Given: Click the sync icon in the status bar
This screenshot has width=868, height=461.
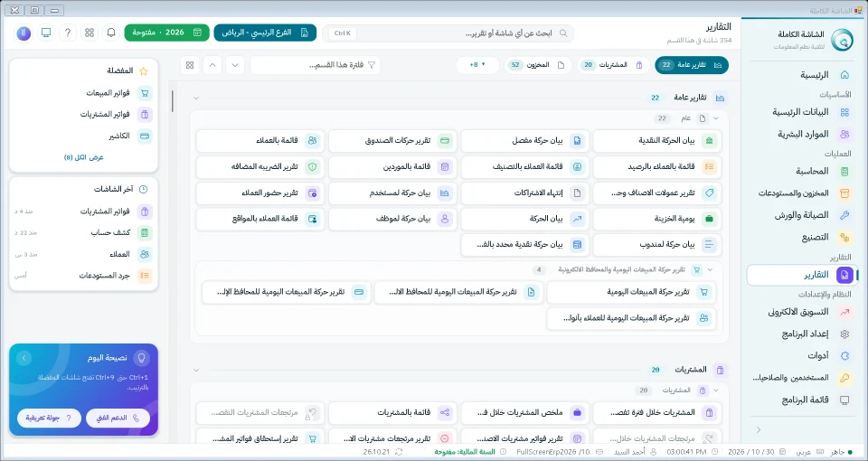Looking at the screenshot, I should coord(399,452).
